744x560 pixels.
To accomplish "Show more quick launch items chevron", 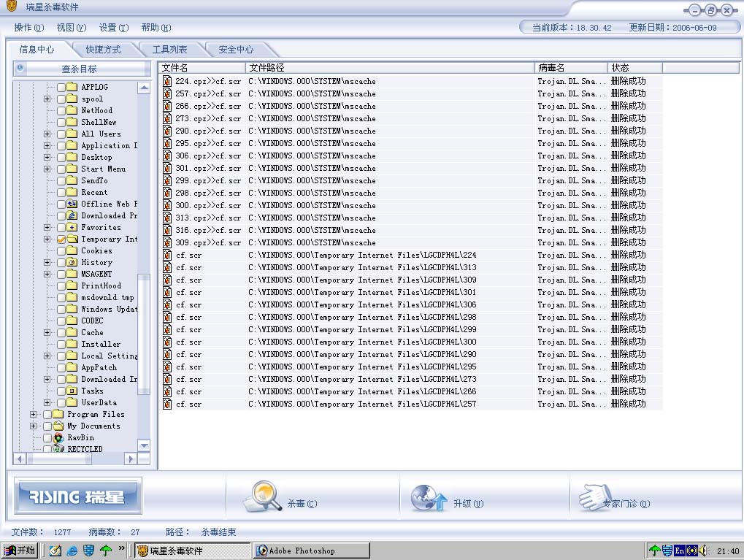I will click(x=122, y=548).
